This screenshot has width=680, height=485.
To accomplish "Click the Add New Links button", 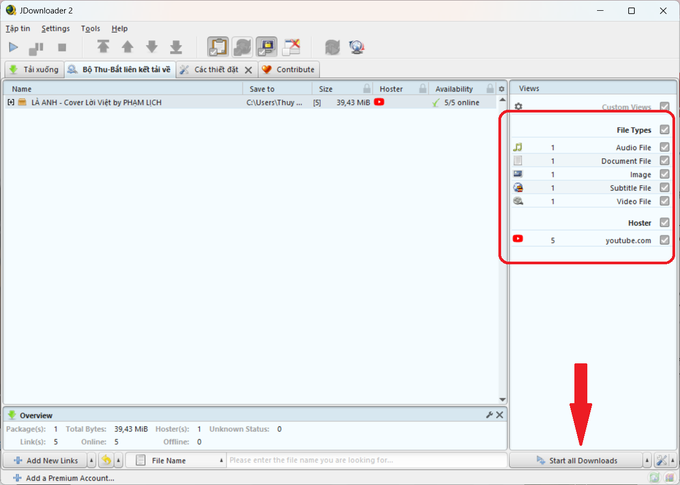I will click(46, 460).
